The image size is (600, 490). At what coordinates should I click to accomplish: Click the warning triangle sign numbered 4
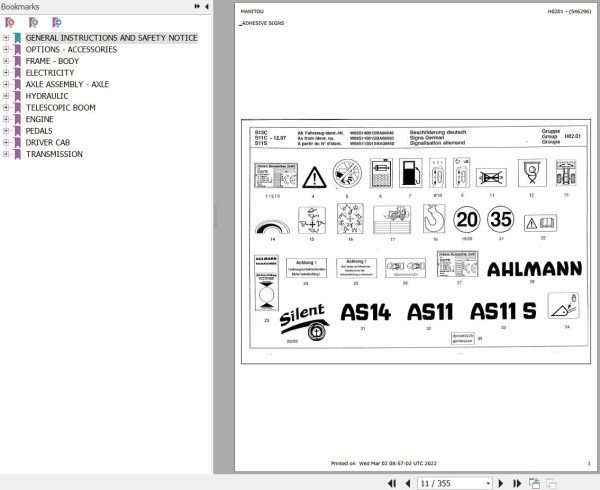click(314, 177)
